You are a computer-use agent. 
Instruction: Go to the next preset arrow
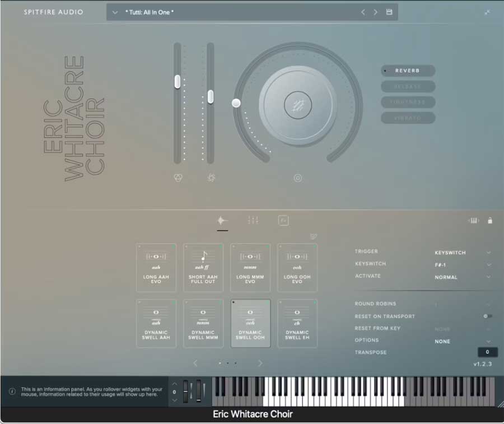[375, 12]
